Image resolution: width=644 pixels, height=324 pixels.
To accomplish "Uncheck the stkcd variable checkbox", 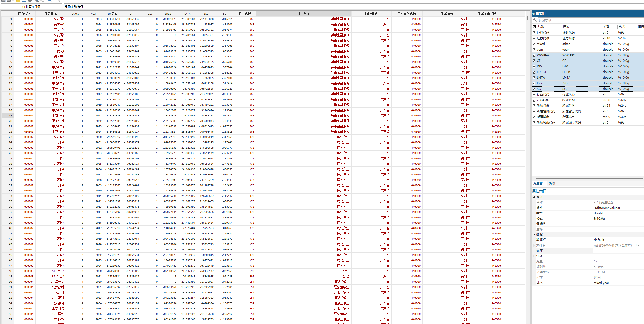I will pos(534,44).
